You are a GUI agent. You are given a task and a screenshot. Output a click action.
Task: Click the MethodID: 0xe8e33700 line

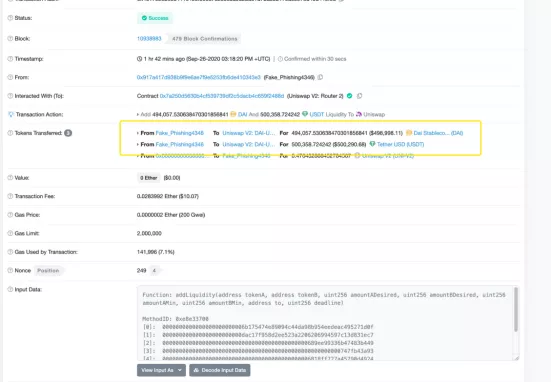click(x=175, y=319)
